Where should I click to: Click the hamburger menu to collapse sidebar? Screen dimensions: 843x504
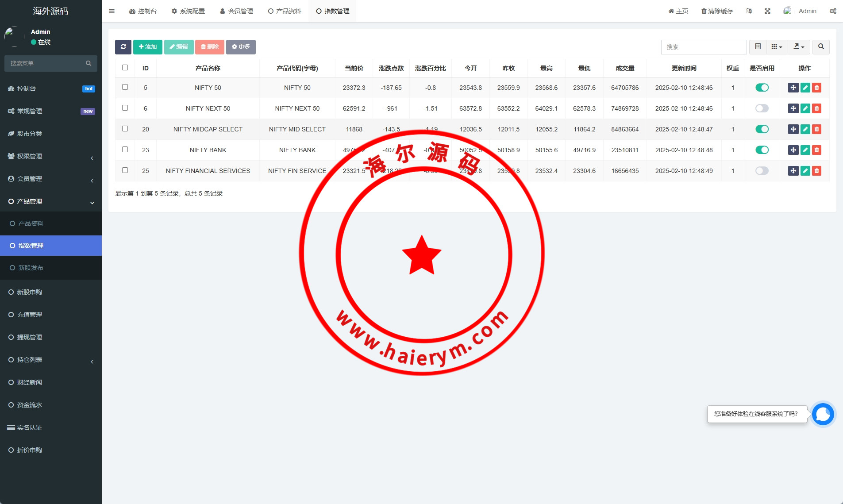(x=112, y=11)
